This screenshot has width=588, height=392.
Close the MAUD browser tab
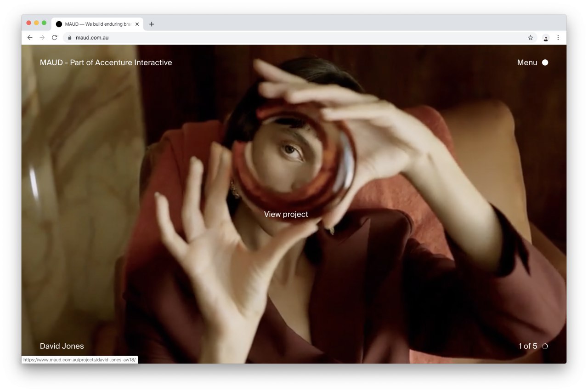pyautogui.click(x=137, y=24)
